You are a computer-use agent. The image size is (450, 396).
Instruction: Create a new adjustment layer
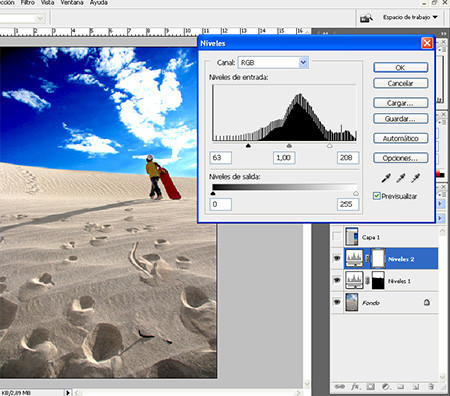(x=386, y=387)
